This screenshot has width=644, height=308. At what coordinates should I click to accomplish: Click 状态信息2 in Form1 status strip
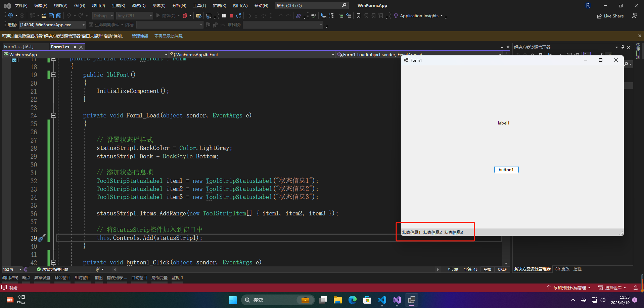[x=432, y=233]
